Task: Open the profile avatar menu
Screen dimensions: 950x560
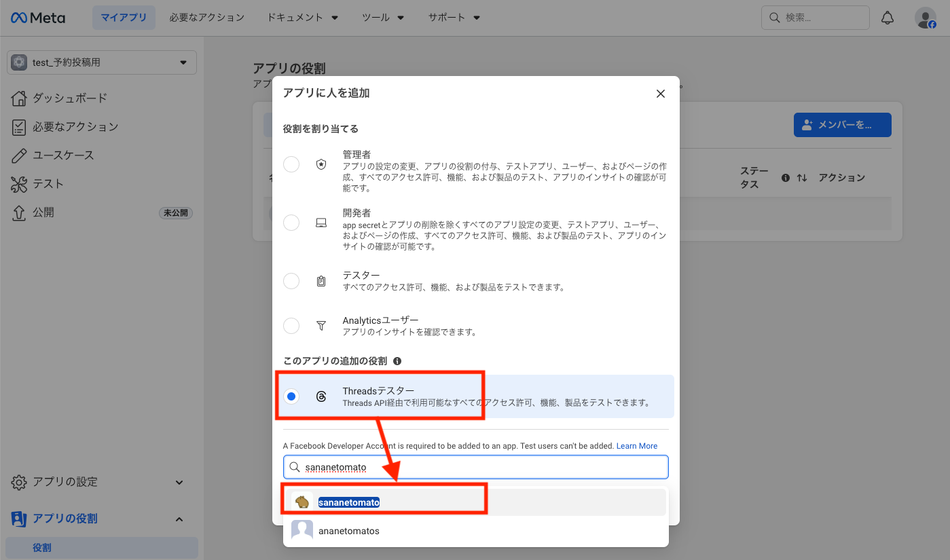Action: coord(925,18)
